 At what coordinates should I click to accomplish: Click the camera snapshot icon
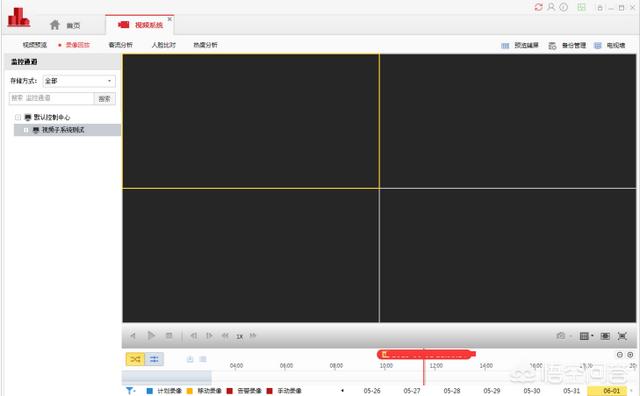tap(561, 336)
